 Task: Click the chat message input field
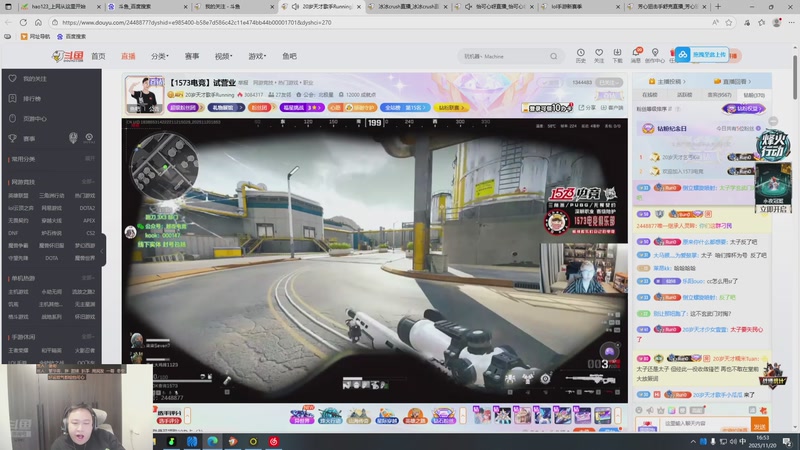pos(705,423)
